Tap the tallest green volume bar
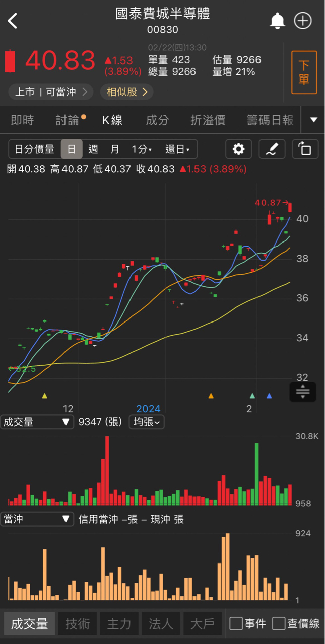This screenshot has width=325, height=644. pos(257,474)
